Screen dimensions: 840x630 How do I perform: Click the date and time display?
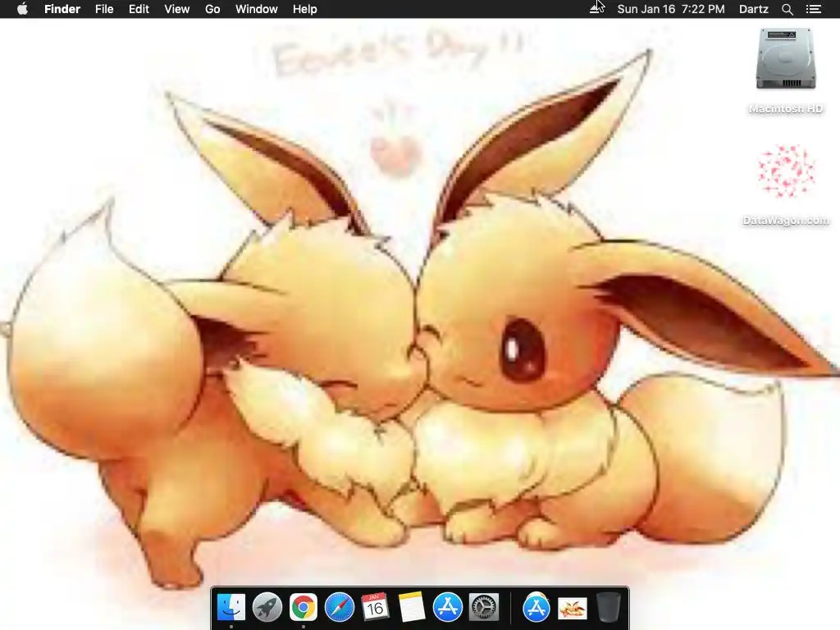click(x=671, y=9)
